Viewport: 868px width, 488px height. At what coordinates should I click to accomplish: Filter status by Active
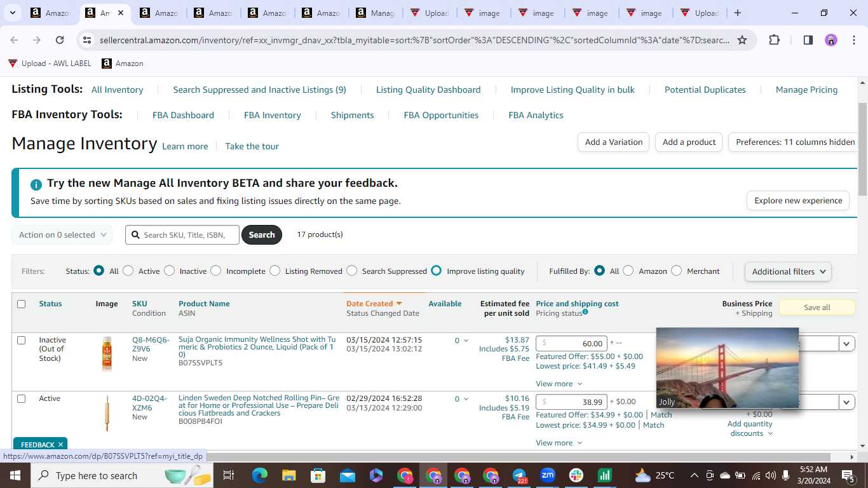[128, 271]
